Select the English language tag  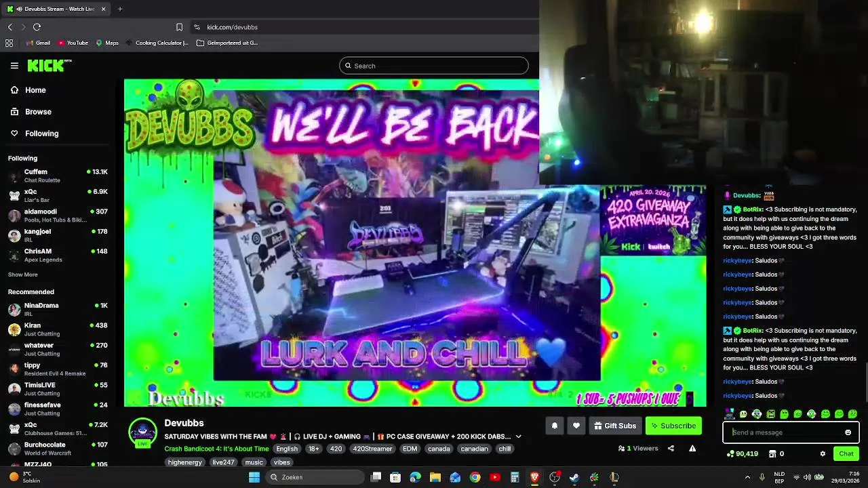click(x=287, y=449)
